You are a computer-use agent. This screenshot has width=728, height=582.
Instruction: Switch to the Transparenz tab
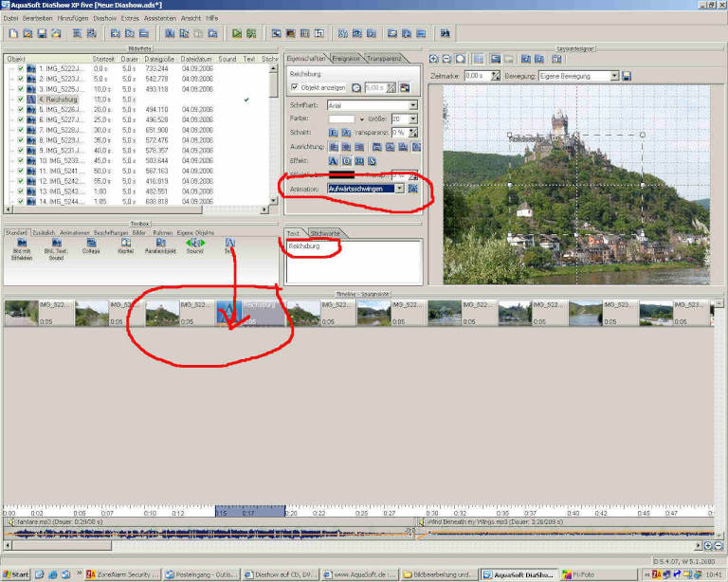(385, 59)
